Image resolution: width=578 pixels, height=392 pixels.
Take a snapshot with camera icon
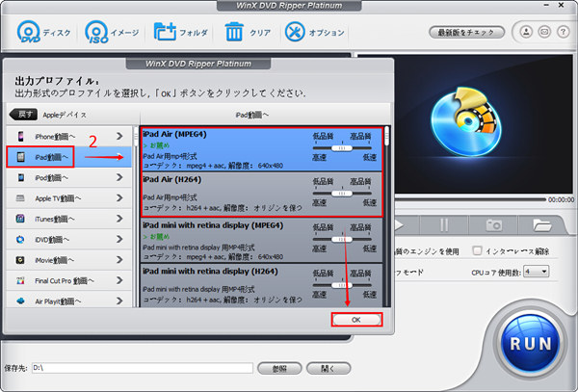(493, 224)
